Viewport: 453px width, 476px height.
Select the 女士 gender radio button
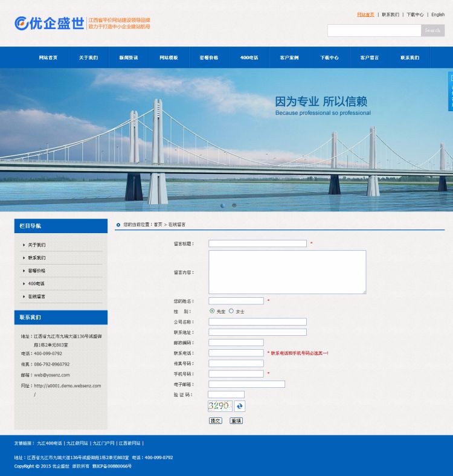point(231,311)
